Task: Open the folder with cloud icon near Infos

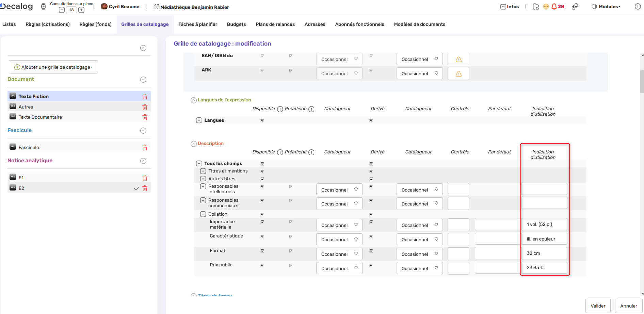Action: 535,6
